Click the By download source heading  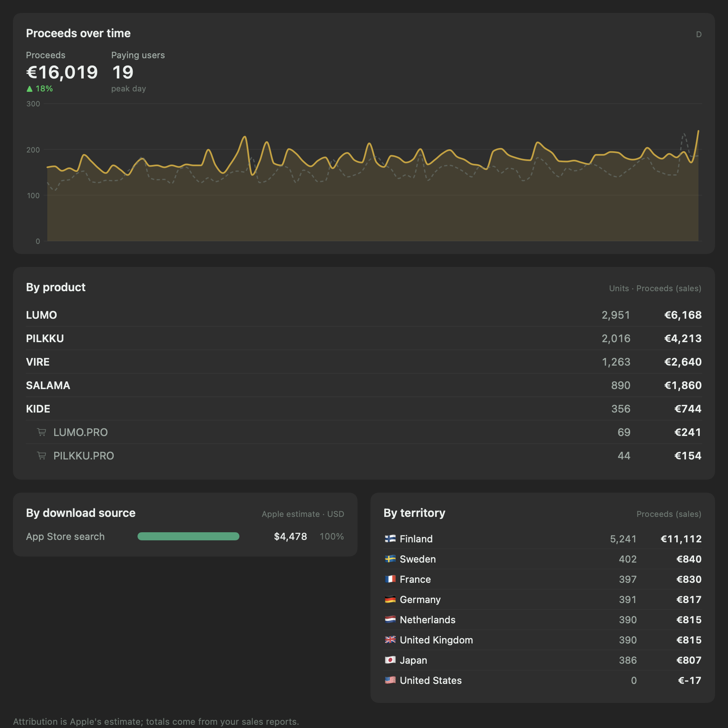tap(81, 513)
